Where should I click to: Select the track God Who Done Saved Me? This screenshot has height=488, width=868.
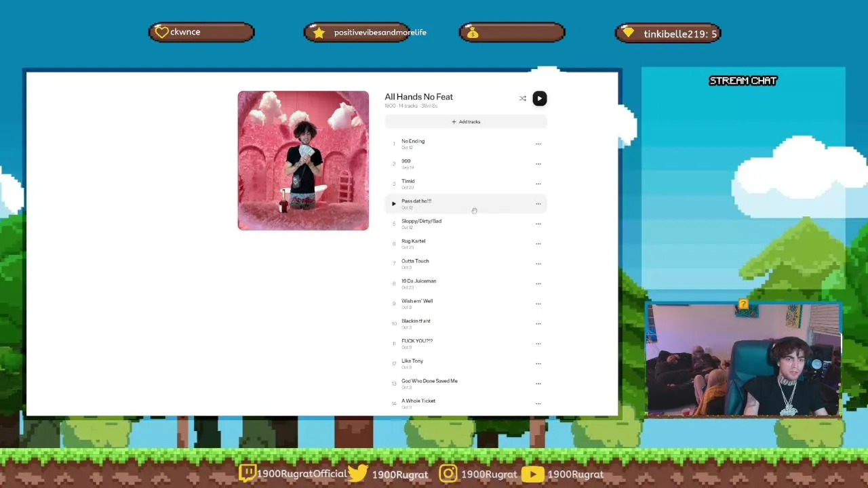click(x=466, y=384)
